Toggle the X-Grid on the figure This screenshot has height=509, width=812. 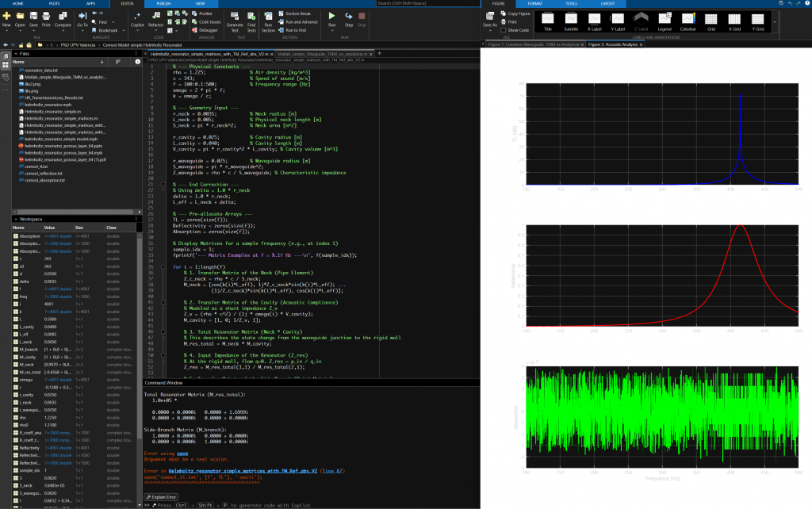pyautogui.click(x=734, y=21)
